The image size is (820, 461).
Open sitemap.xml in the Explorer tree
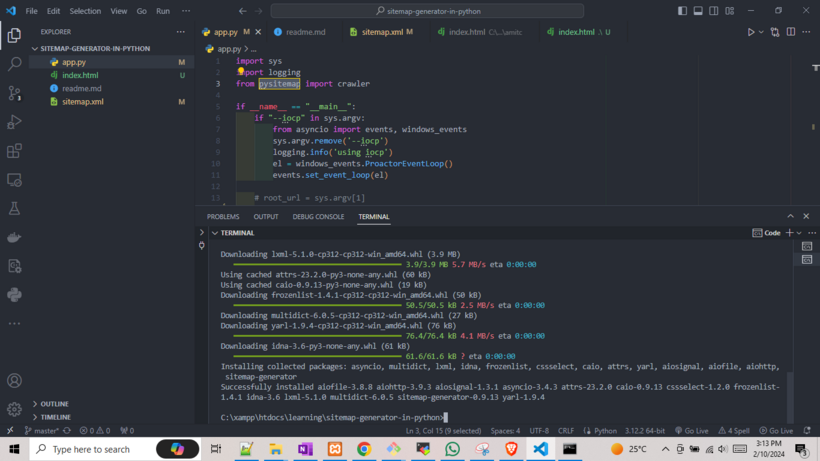tap(82, 102)
